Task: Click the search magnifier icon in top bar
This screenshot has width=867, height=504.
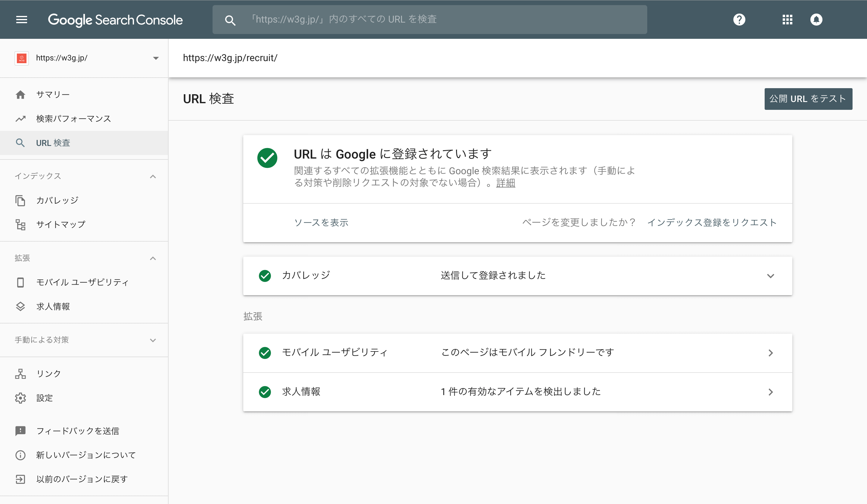Action: 230,20
